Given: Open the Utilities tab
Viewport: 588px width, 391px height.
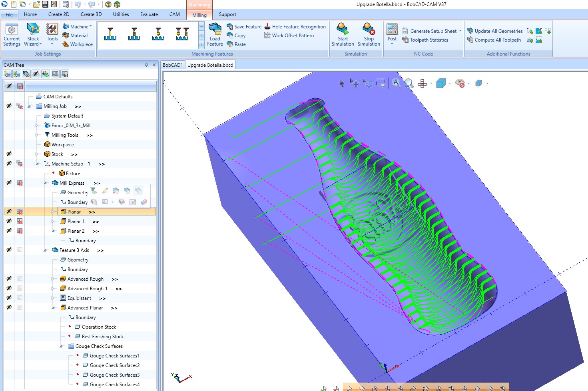Looking at the screenshot, I should 121,14.
